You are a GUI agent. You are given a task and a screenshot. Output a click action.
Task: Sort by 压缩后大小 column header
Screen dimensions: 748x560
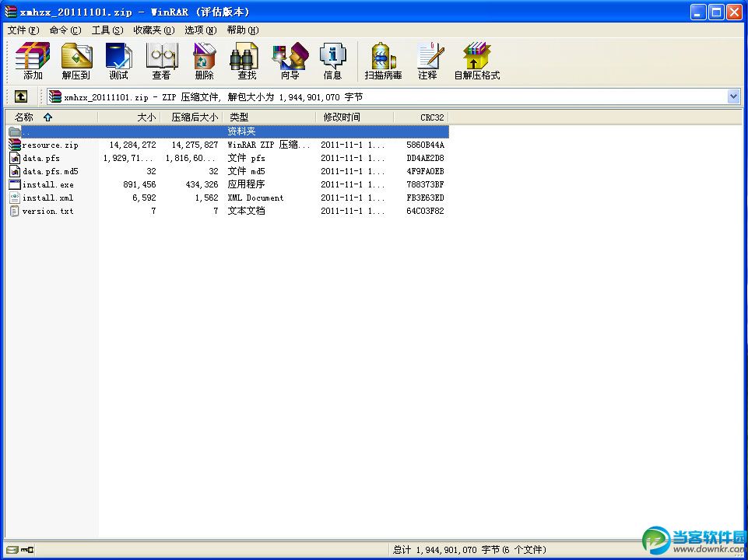[191, 117]
